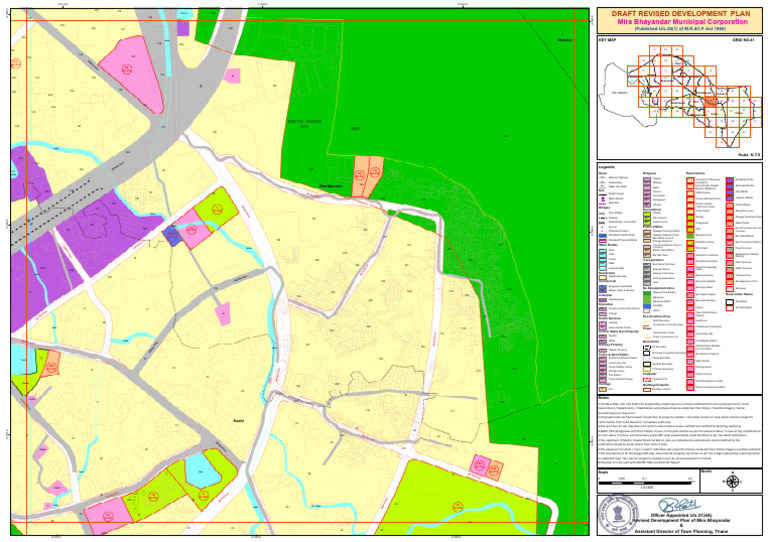Click the 'Versave' label at top right of map
The height and width of the screenshot is (542, 768).
coord(565,40)
